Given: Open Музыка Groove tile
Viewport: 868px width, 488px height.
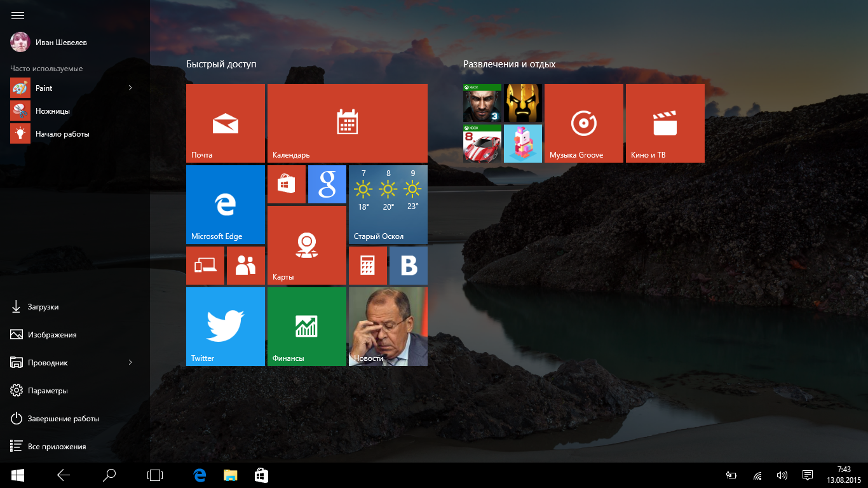Looking at the screenshot, I should point(584,123).
